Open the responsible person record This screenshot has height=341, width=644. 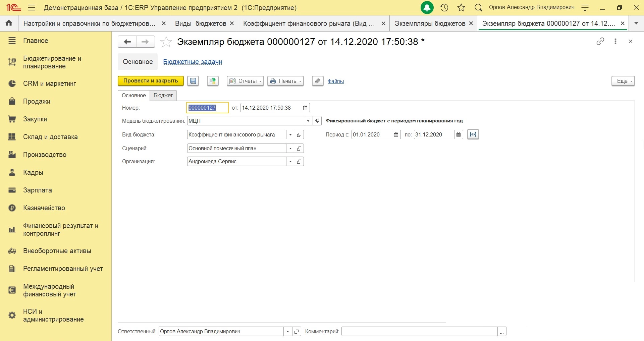(297, 331)
